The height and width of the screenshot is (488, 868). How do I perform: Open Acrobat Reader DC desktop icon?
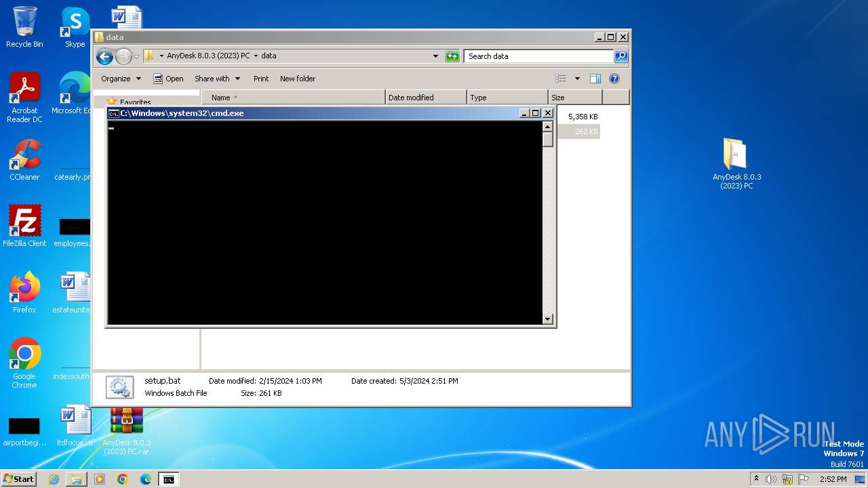24,98
